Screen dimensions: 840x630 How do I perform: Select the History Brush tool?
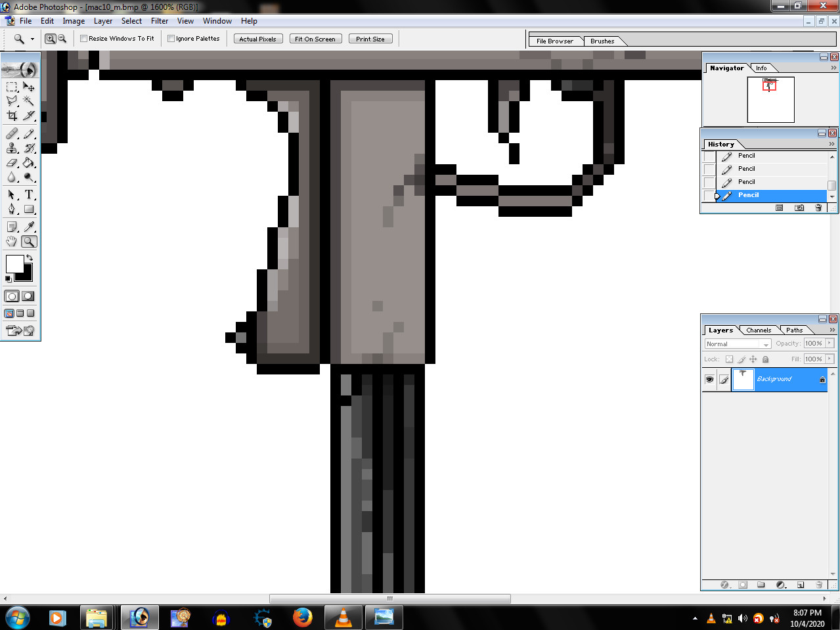[29, 148]
